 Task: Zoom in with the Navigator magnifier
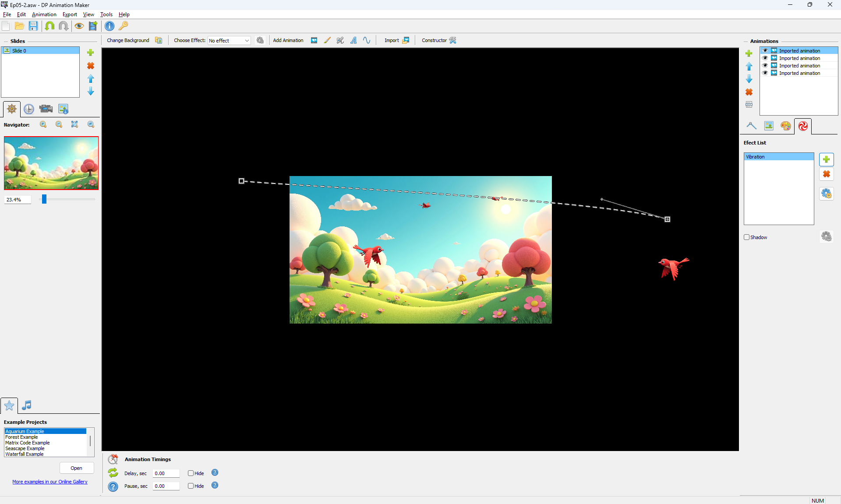(43, 124)
